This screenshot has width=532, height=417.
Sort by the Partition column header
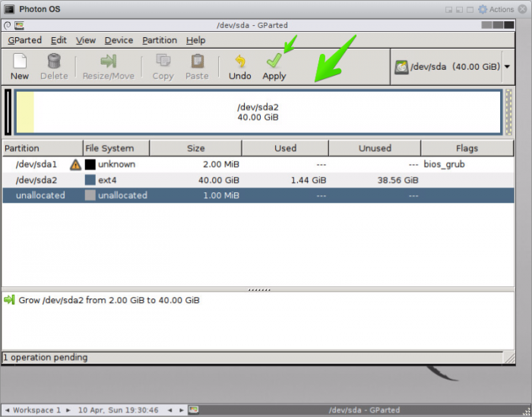[43, 148]
